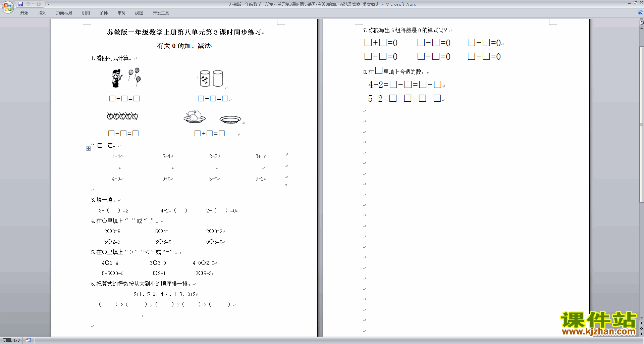Click the vertical scrollbar down arrow
Viewport: 644px width, 344px height.
642,318
